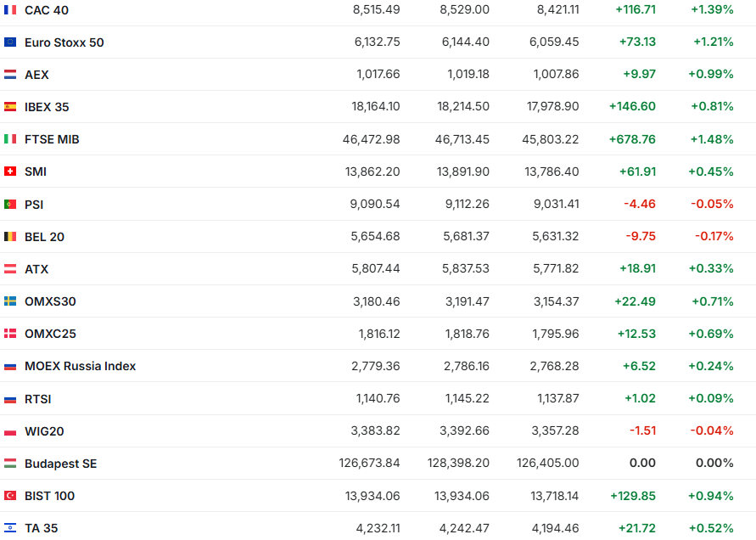Click the Portugal flag icon beside PSI
Image resolution: width=756 pixels, height=540 pixels.
pyautogui.click(x=10, y=205)
